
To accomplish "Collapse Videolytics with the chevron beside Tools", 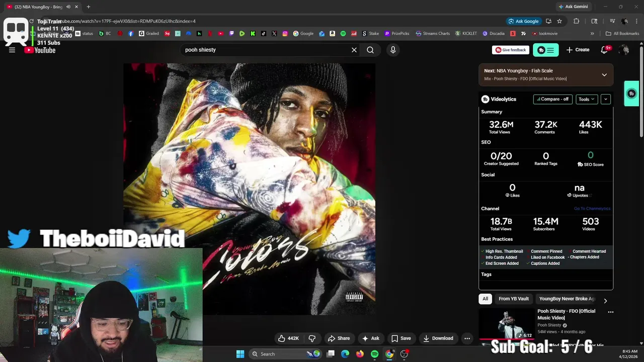I will 606,99.
